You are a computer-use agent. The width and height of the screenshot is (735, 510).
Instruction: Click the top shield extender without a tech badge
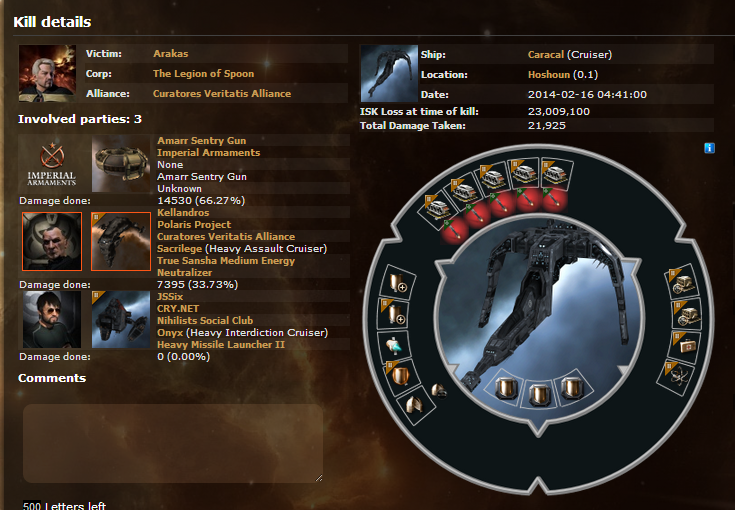click(x=398, y=283)
